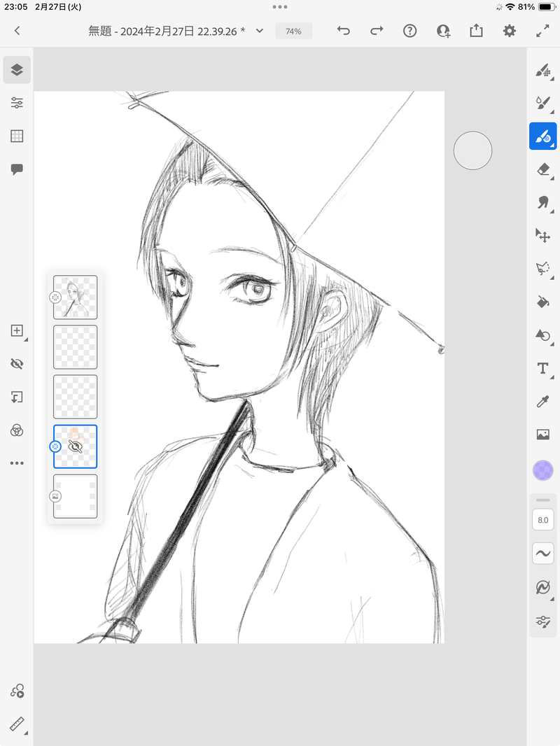
Task: Select the Shapes tool
Action: point(543,335)
